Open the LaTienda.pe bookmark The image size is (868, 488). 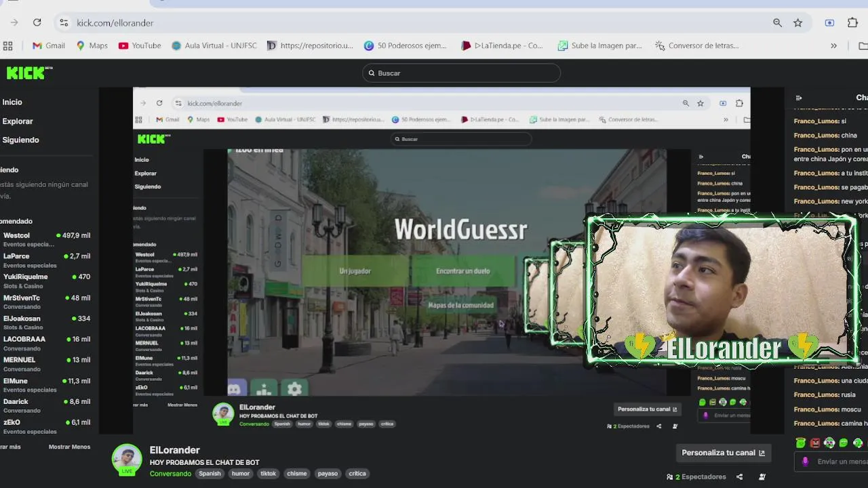[502, 45]
